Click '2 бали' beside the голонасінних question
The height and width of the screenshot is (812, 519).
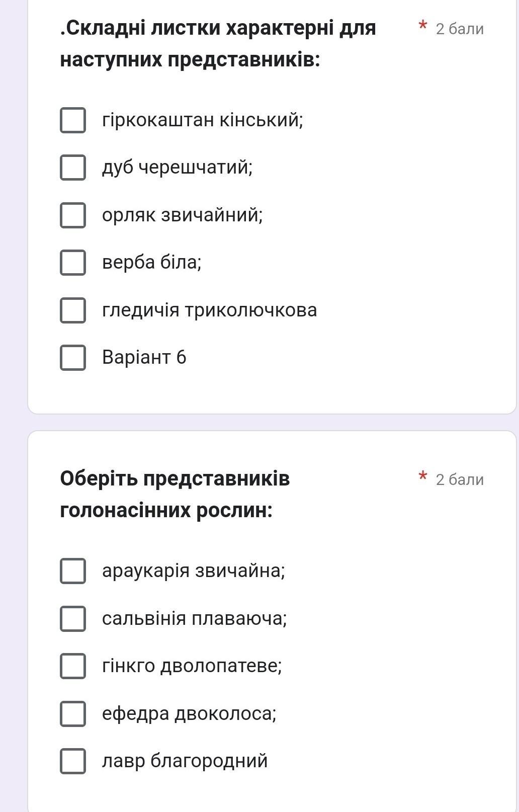pyautogui.click(x=460, y=480)
